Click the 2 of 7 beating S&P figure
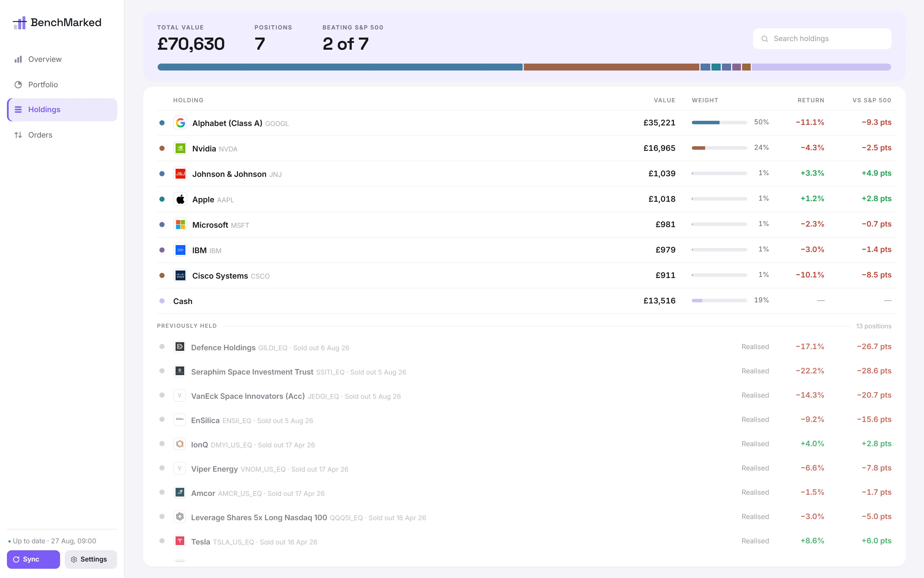924x578 pixels. (346, 44)
